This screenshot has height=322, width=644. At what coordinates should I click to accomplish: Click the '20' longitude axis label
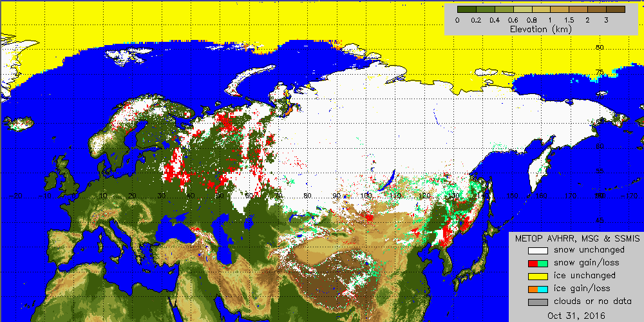(x=132, y=196)
